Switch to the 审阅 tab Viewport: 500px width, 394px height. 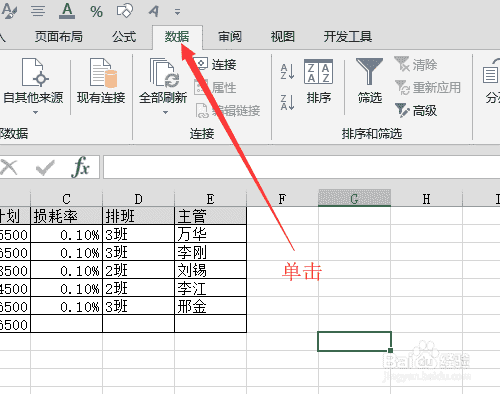[230, 37]
